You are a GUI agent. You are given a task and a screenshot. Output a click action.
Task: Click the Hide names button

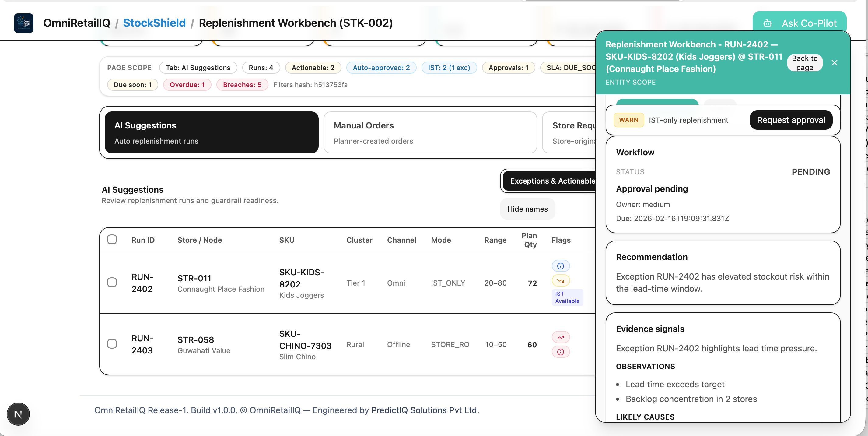point(527,209)
